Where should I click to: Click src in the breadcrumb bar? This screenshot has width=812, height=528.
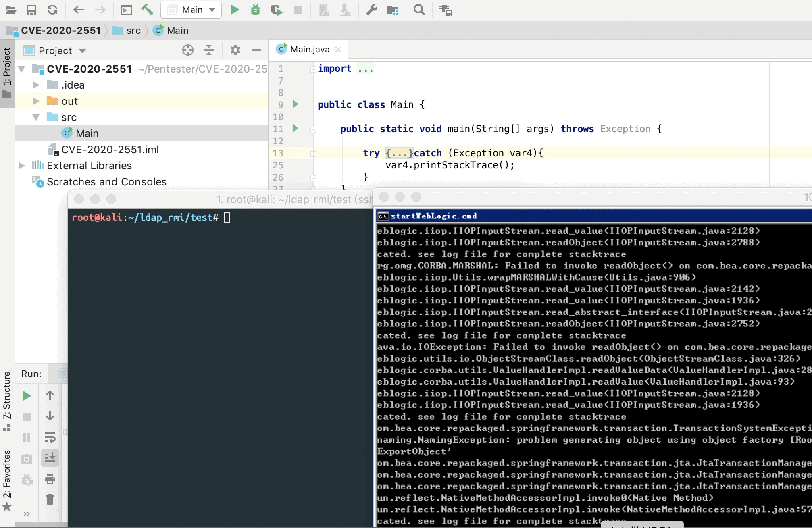click(133, 31)
